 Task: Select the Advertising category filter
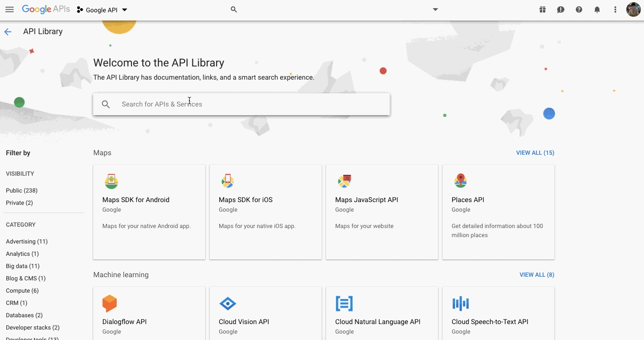click(26, 241)
